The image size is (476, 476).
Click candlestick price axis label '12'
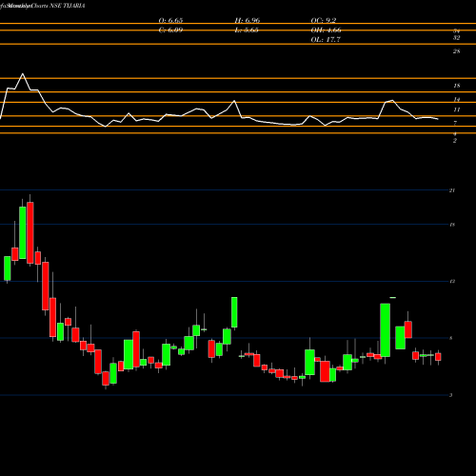452,281
